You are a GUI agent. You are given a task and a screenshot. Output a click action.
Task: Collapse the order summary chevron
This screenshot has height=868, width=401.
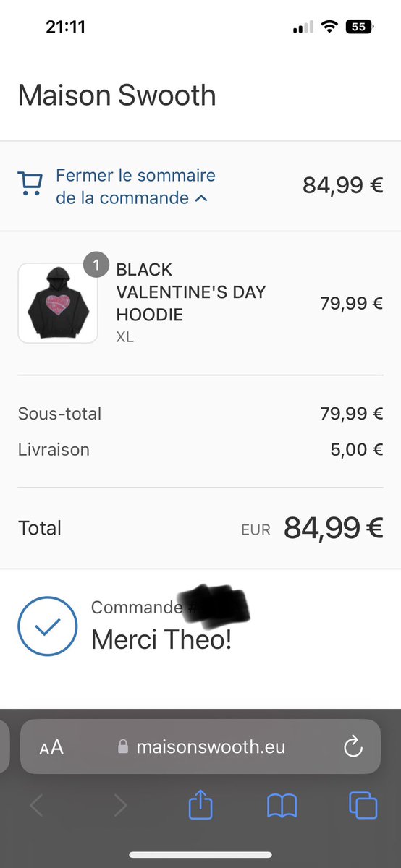click(202, 198)
